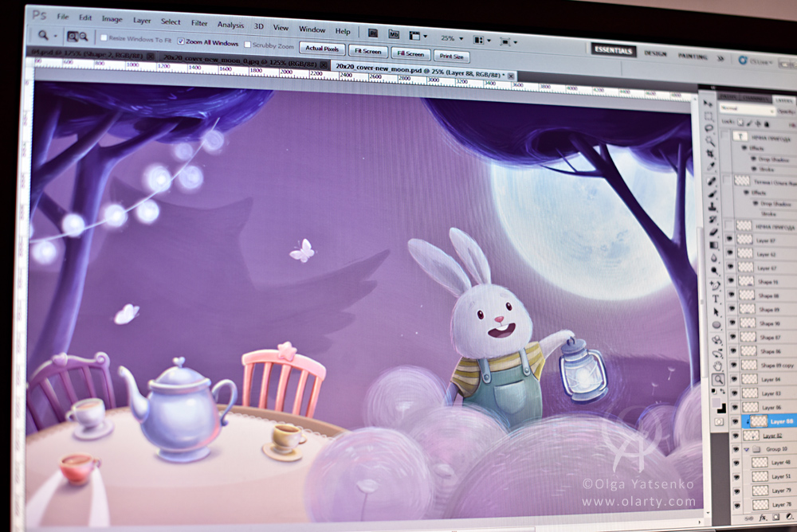Screen dimensions: 797x532
Task: Select the Type tool
Action: [716, 299]
